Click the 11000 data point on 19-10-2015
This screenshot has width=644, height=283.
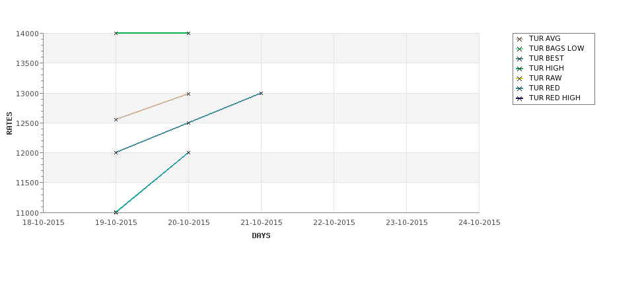click(116, 212)
